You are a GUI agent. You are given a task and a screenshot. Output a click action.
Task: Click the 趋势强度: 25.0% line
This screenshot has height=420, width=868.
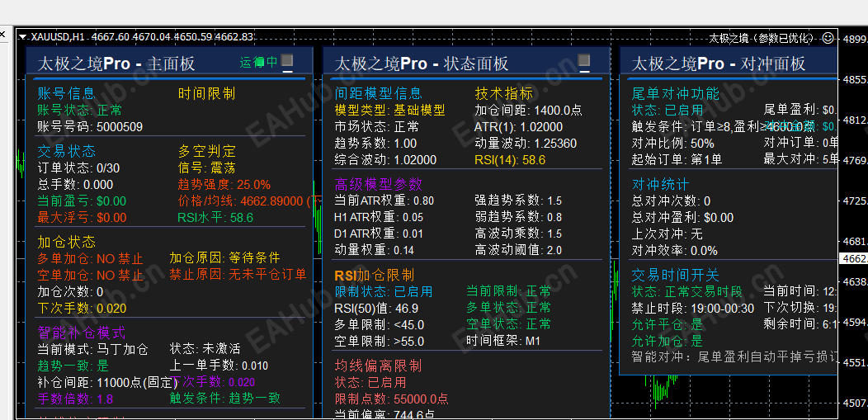224,184
